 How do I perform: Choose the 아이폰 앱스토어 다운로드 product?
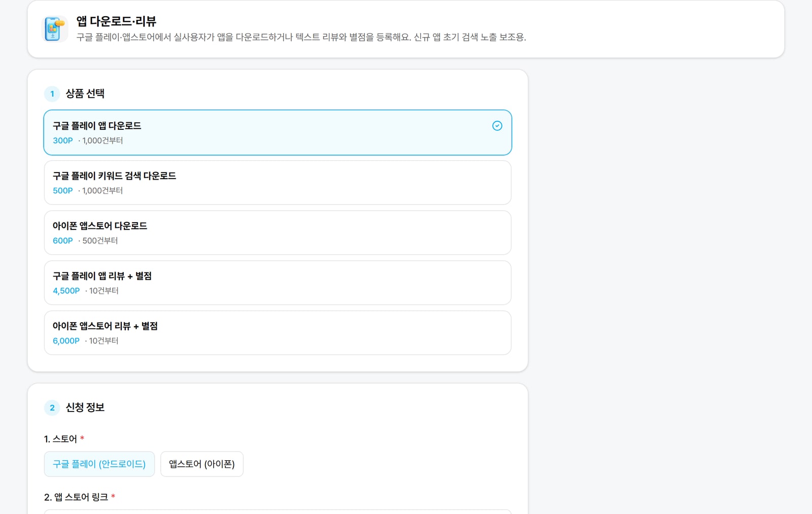(278, 233)
